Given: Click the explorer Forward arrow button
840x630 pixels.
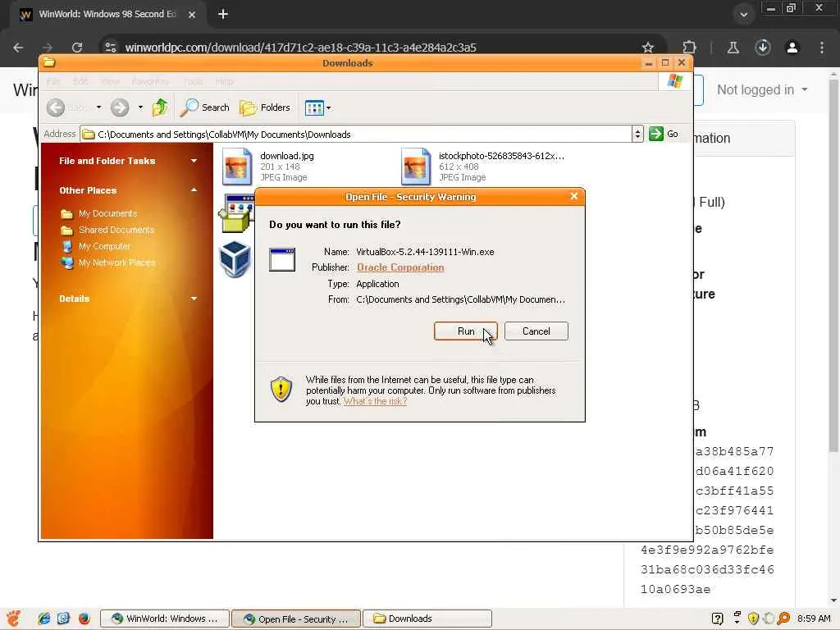Looking at the screenshot, I should pyautogui.click(x=120, y=107).
